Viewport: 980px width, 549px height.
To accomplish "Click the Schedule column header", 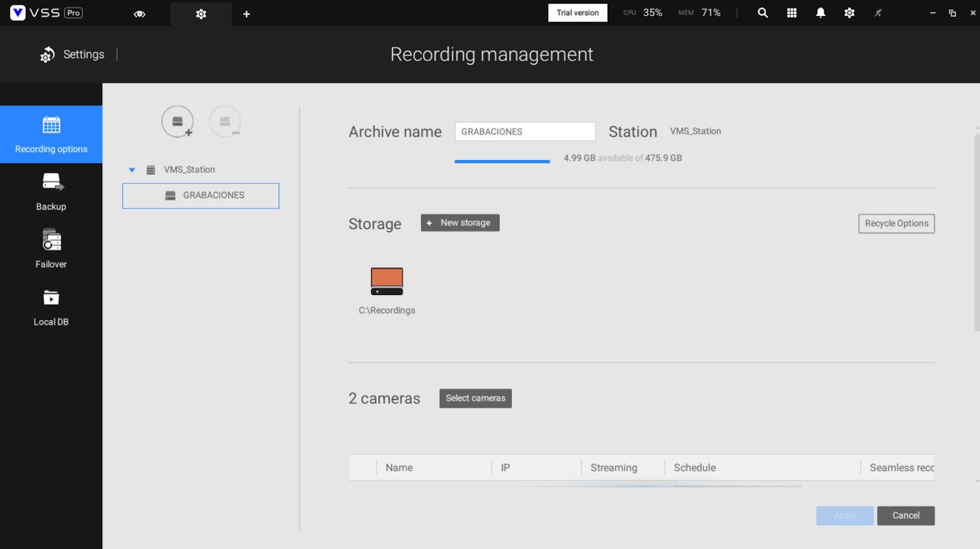I will 695,468.
